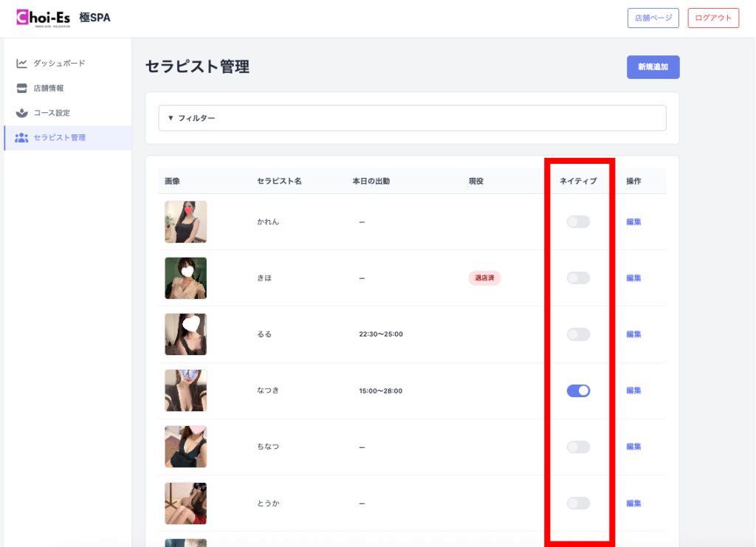Open the 店舗ページ button

point(653,18)
